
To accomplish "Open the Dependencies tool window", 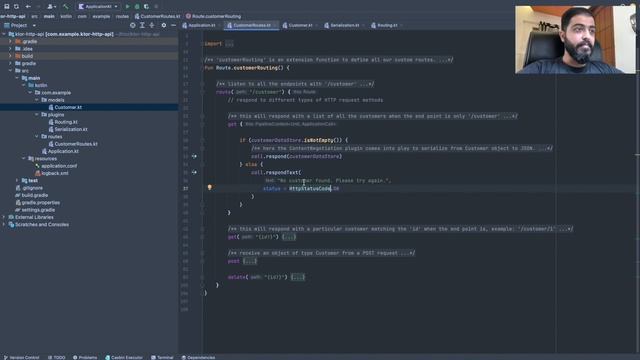I will [x=198, y=357].
